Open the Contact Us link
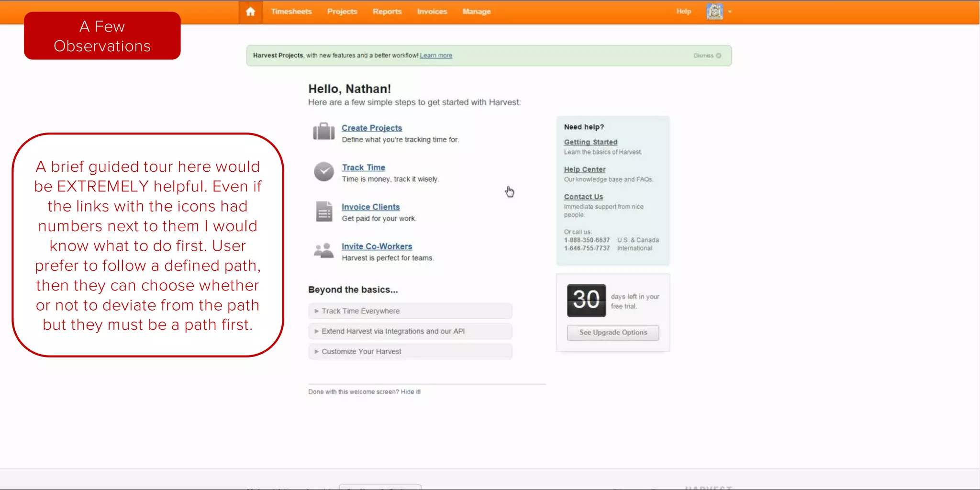Screen dimensions: 980x490 pyautogui.click(x=583, y=197)
